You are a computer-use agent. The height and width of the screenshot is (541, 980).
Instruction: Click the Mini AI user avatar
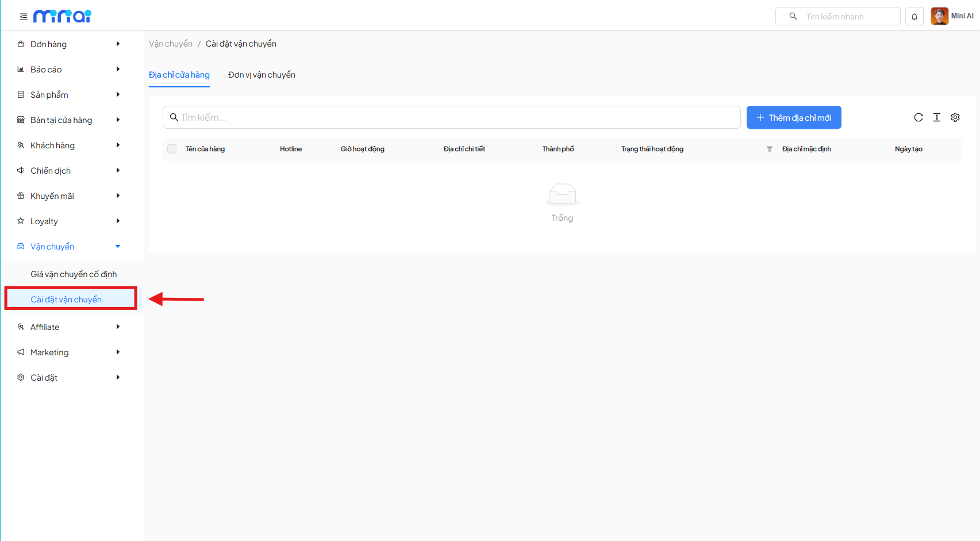(x=939, y=16)
